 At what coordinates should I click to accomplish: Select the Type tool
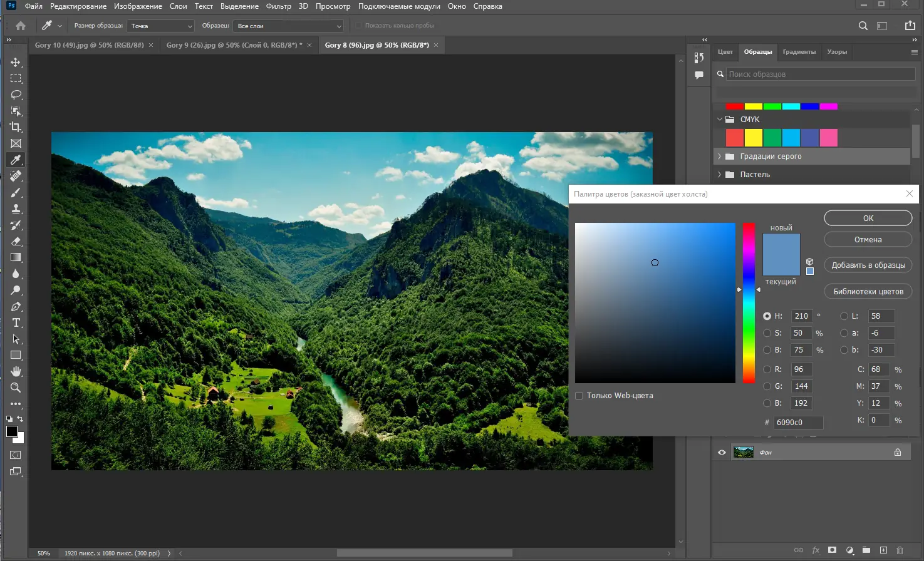pyautogui.click(x=16, y=322)
